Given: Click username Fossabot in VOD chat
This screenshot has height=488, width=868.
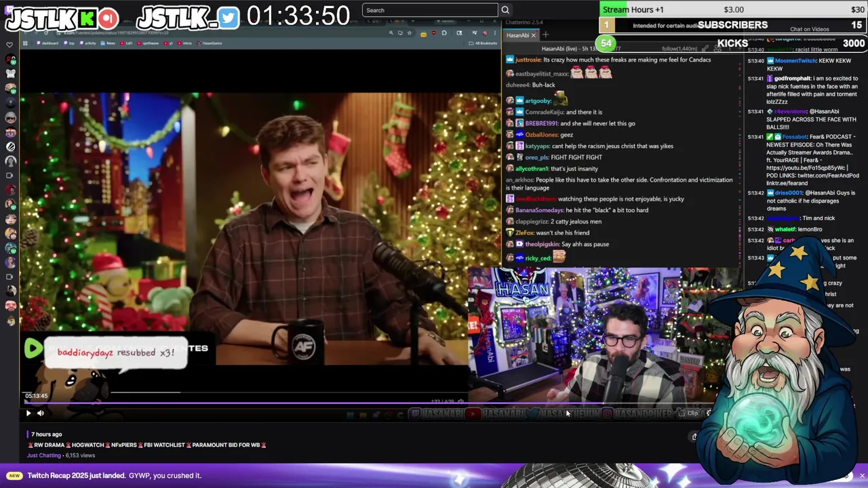Looking at the screenshot, I should [793, 137].
